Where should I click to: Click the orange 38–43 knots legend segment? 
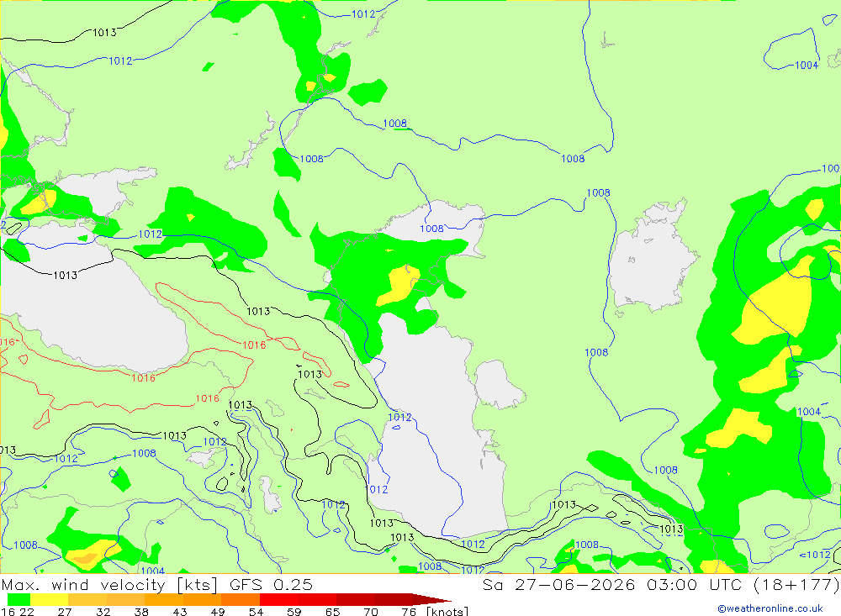tap(164, 599)
